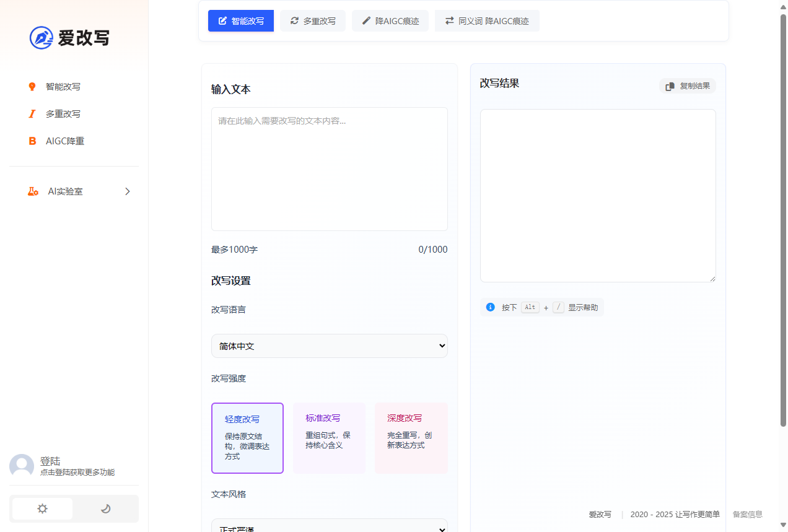This screenshot has width=788, height=532.
Task: Click the bold B icon for AIGC降重
Action: pos(32,141)
